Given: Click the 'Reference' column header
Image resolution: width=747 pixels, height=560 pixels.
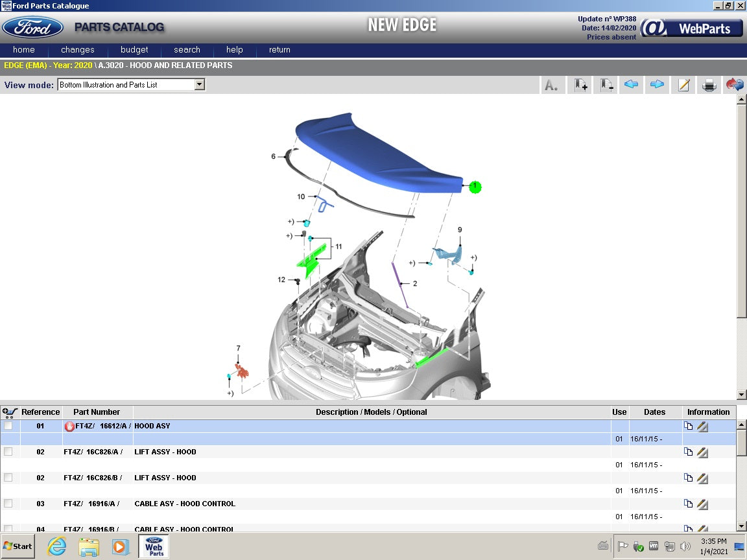Looking at the screenshot, I should tap(40, 412).
